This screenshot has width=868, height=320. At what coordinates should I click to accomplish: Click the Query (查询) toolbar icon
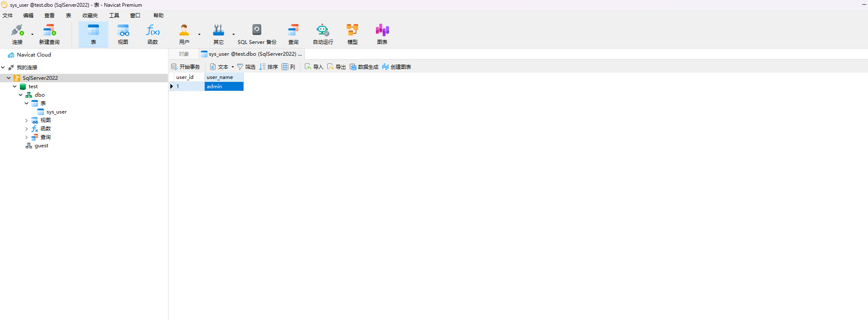coord(293,34)
